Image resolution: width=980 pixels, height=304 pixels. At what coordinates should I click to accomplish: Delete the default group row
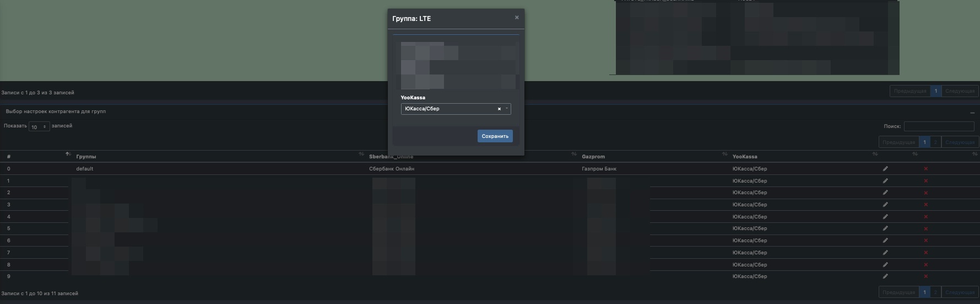tap(926, 169)
